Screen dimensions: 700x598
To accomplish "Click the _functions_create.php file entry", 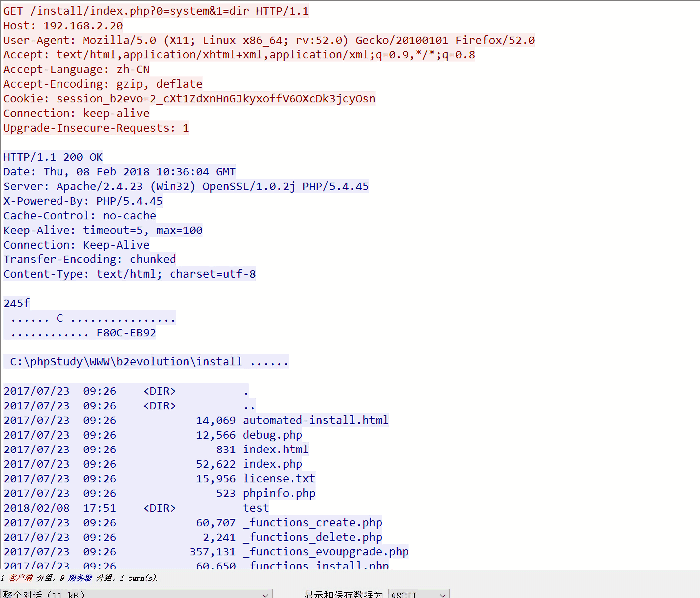I will [x=192, y=522].
